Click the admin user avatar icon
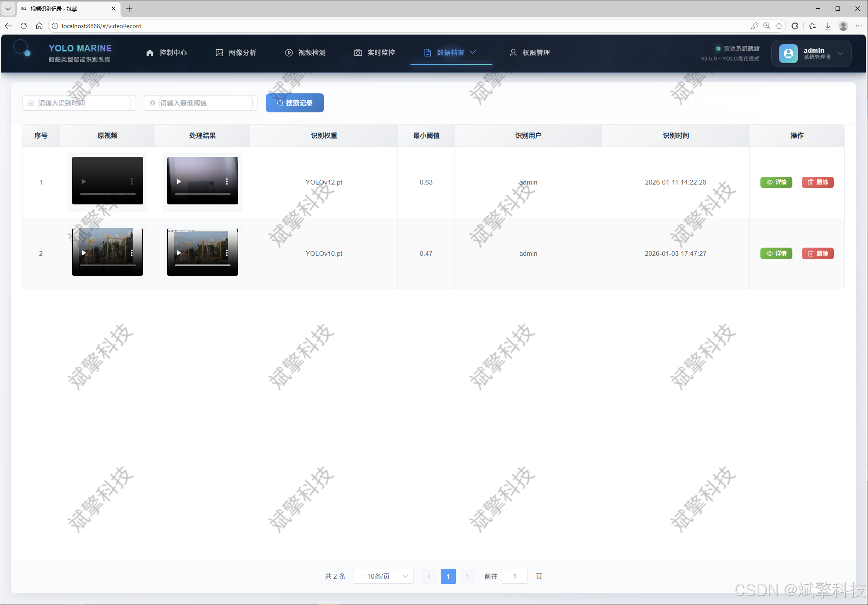 (788, 53)
